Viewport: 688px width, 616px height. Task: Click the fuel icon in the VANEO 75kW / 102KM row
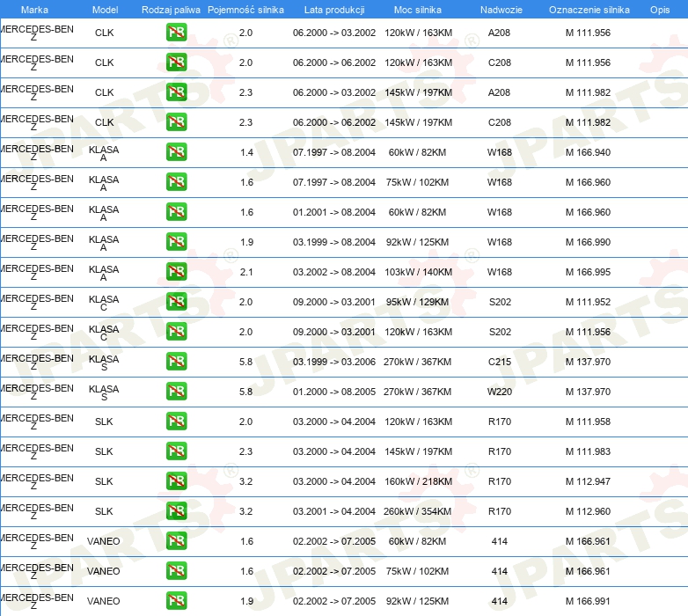click(x=176, y=570)
